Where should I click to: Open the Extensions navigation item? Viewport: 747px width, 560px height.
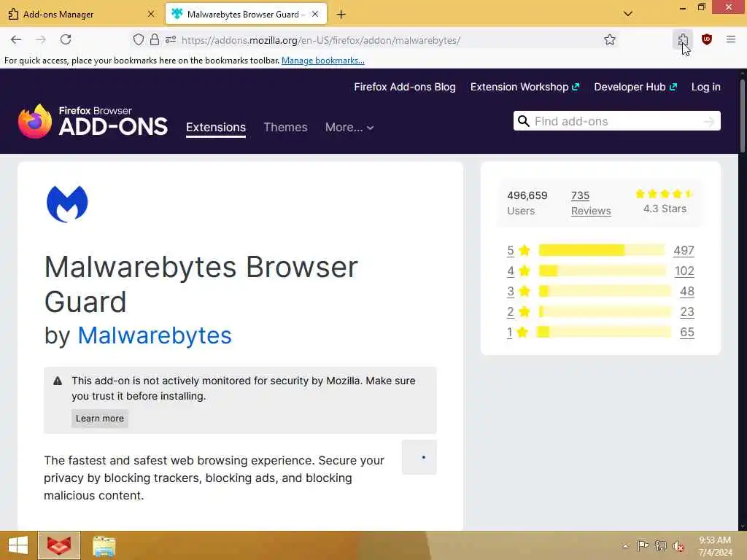coord(216,128)
